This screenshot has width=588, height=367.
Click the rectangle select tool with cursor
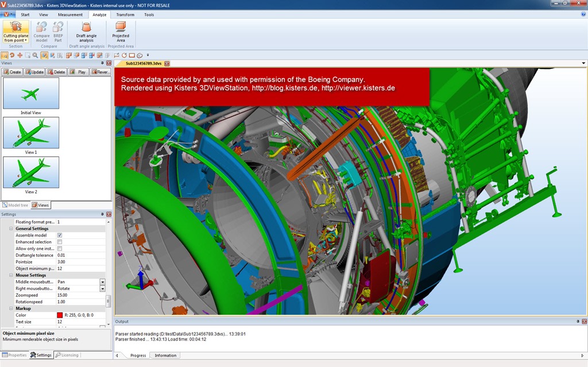(x=28, y=55)
